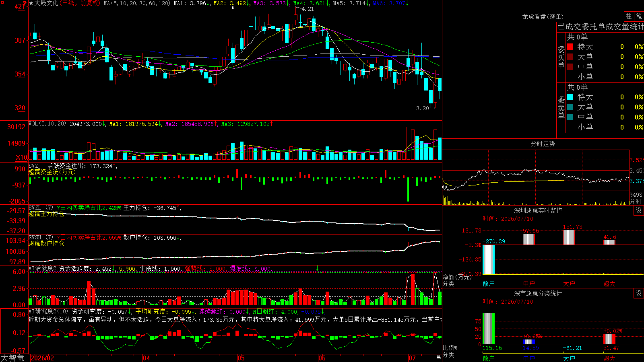Click the 41.6 超大 bar in 实时监控 chart
Screen dimensions: 644x362
pos(609,242)
